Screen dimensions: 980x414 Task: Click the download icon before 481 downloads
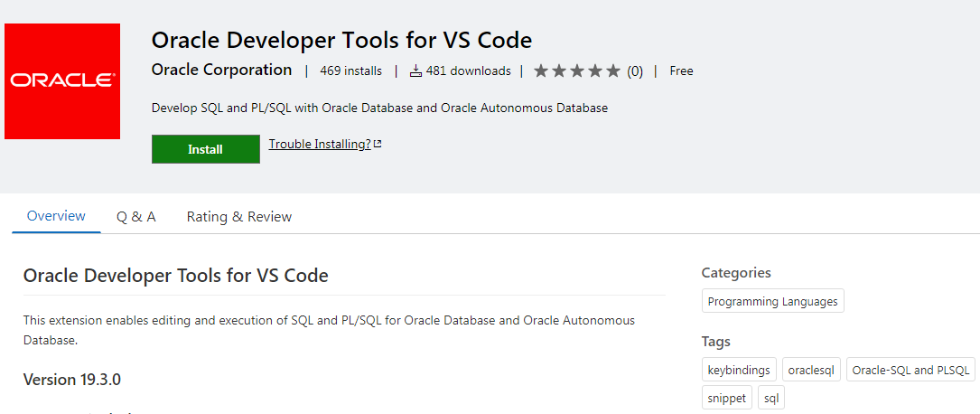coord(415,71)
